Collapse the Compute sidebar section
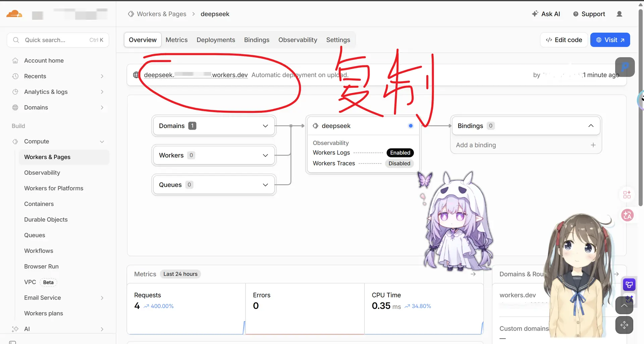Image resolution: width=644 pixels, height=344 pixels. coord(102,142)
